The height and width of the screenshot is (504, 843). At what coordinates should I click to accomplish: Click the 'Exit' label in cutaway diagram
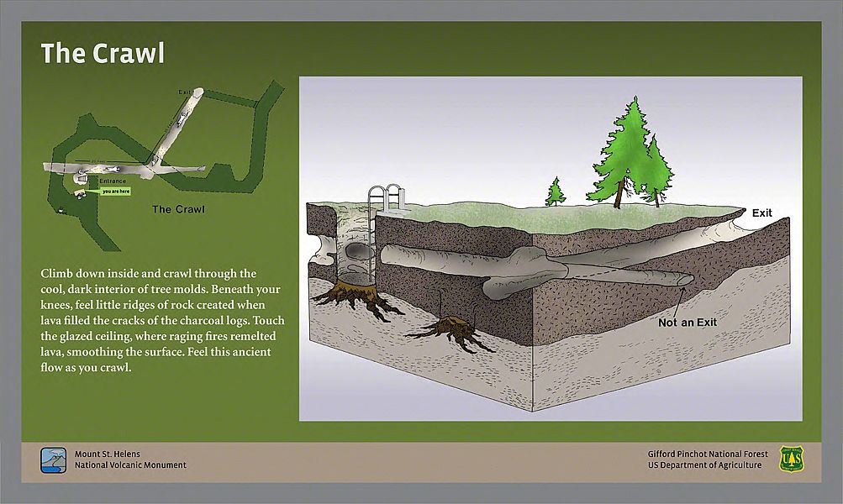(761, 213)
